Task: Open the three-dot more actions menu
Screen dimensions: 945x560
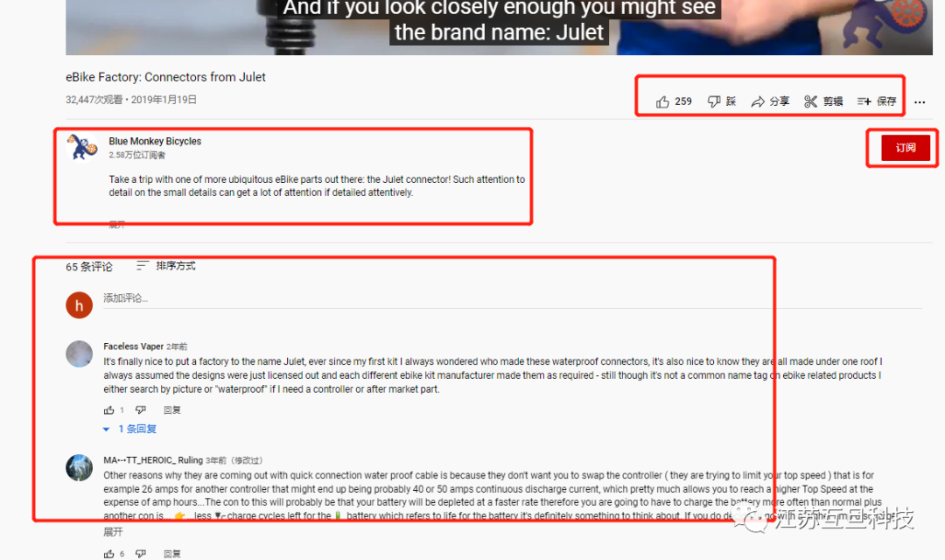Action: (919, 101)
